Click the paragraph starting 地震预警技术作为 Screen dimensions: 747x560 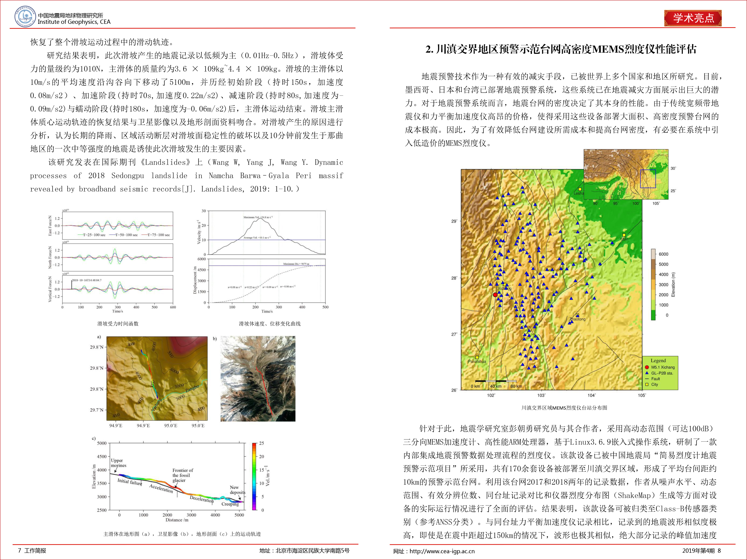coord(563,110)
